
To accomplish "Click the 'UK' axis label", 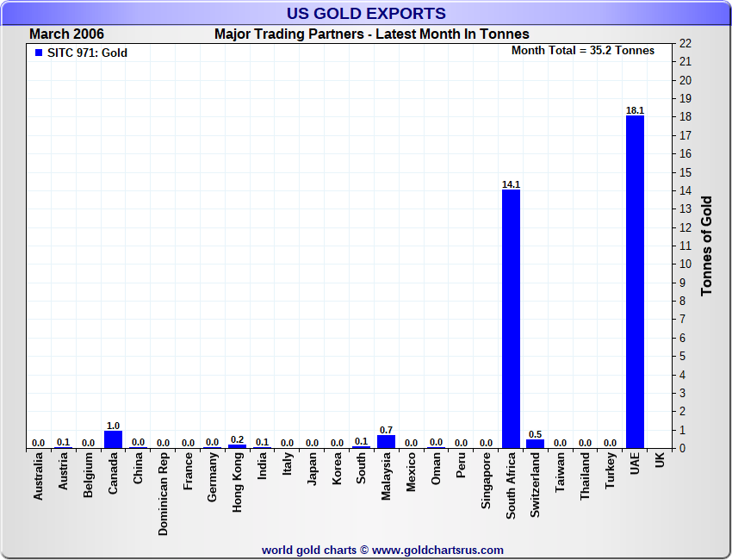I will 660,459.
